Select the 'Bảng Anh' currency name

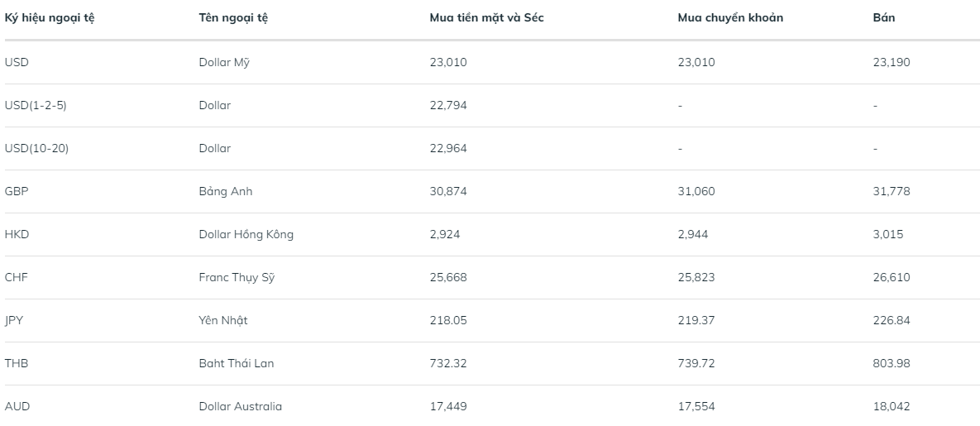(226, 191)
